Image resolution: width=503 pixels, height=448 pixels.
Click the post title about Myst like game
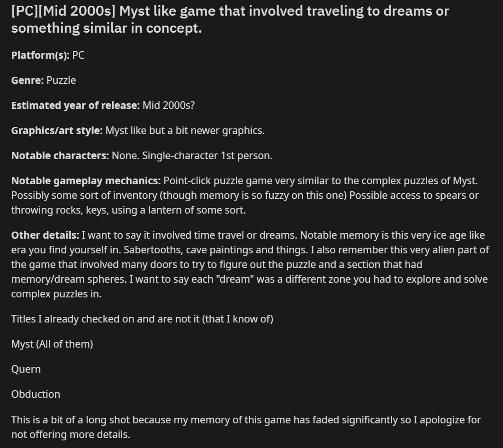tap(230, 19)
